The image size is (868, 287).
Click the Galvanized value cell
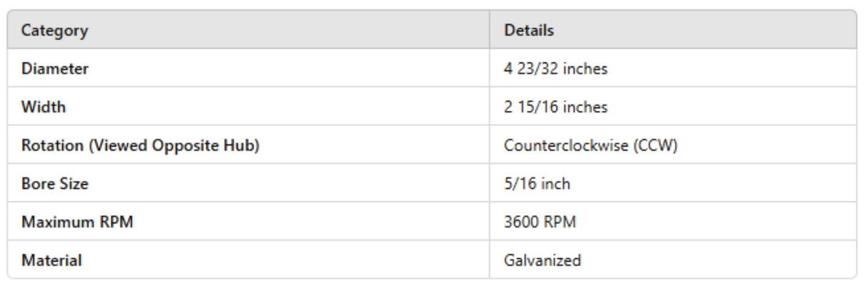[x=542, y=261]
